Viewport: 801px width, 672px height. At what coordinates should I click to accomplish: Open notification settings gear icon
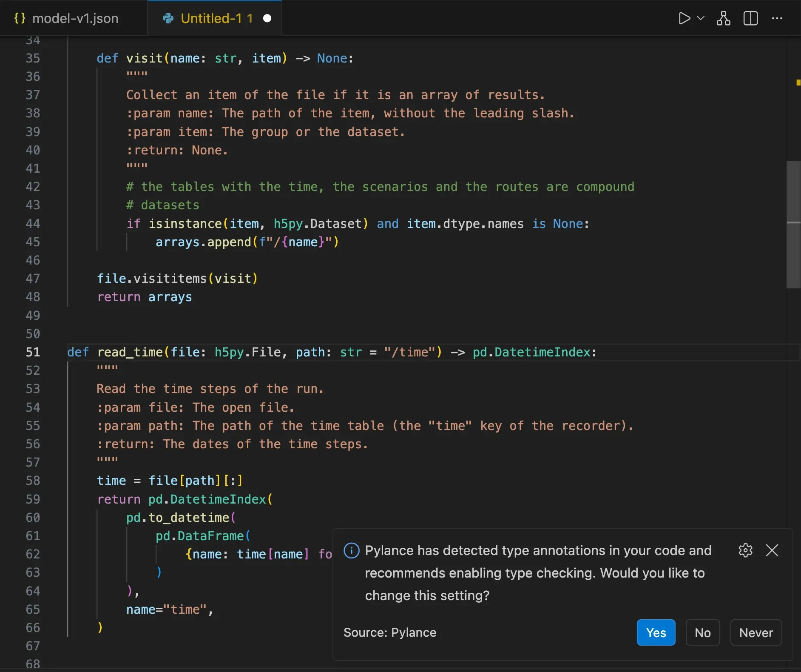(745, 550)
